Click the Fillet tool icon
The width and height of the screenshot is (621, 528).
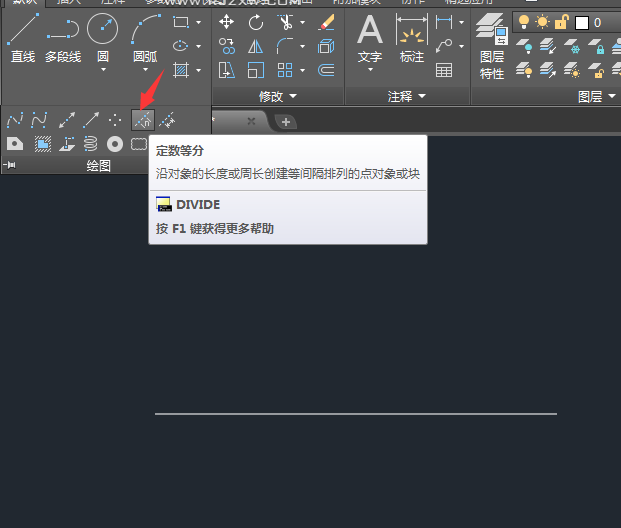tap(285, 46)
